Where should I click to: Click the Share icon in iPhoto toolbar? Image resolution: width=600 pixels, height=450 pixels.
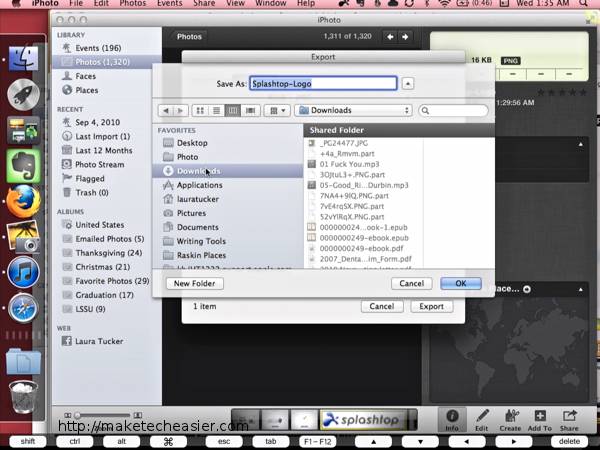coord(569,420)
